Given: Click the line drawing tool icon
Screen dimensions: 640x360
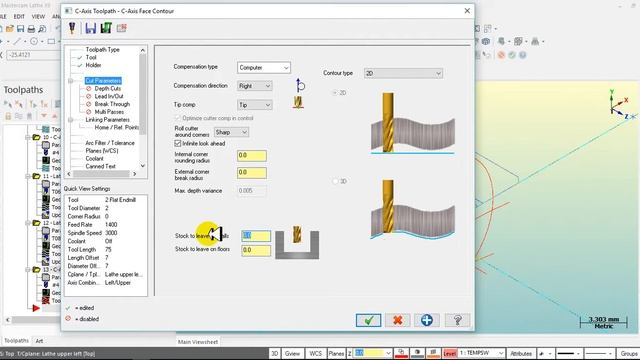Looking at the screenshot, I should [x=17, y=41].
